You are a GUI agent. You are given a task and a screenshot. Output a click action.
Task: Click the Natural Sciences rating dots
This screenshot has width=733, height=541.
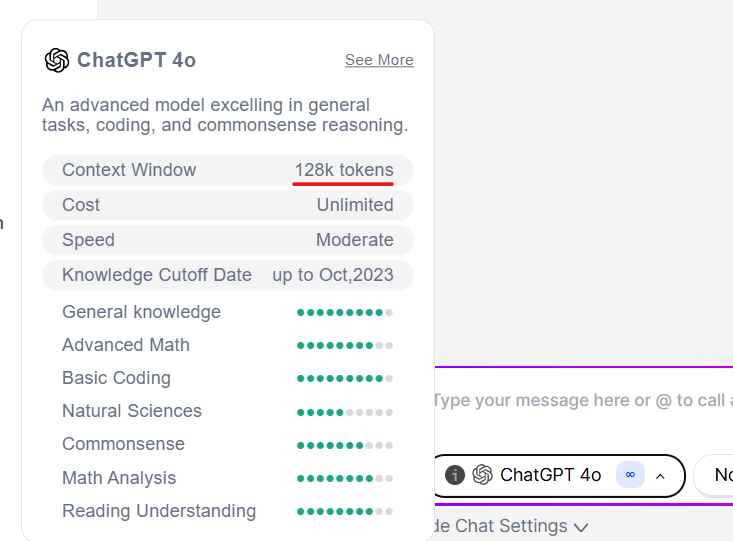[x=345, y=412]
